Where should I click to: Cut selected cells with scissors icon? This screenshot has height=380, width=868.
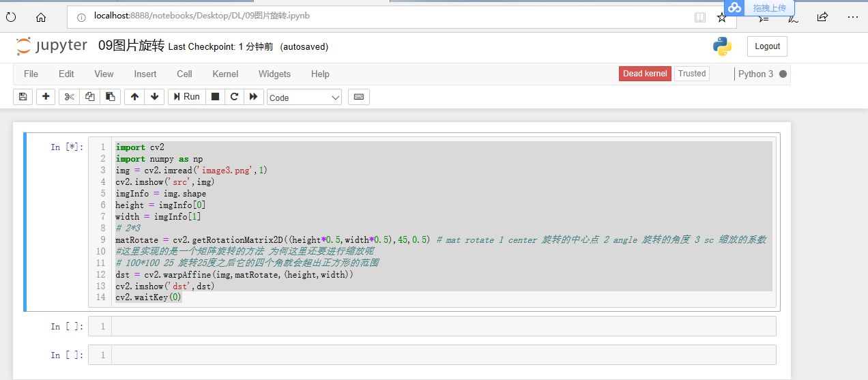69,97
